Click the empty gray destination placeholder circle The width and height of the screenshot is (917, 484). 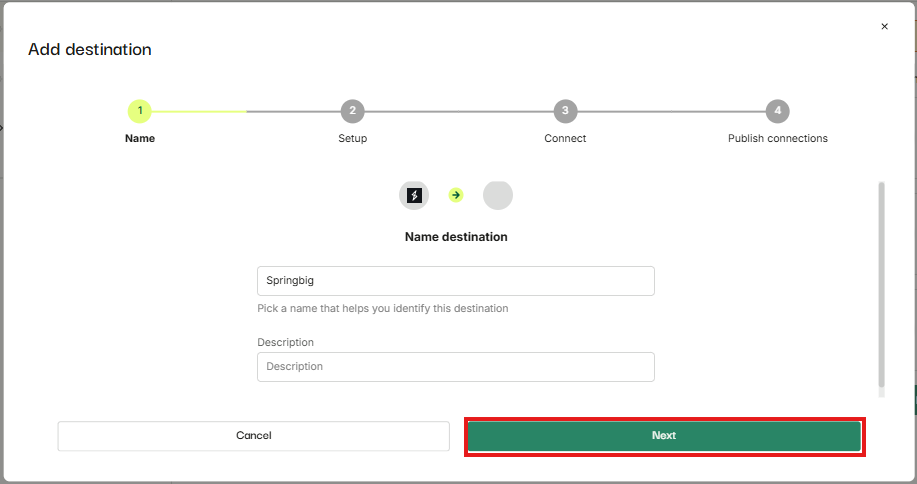pyautogui.click(x=498, y=195)
